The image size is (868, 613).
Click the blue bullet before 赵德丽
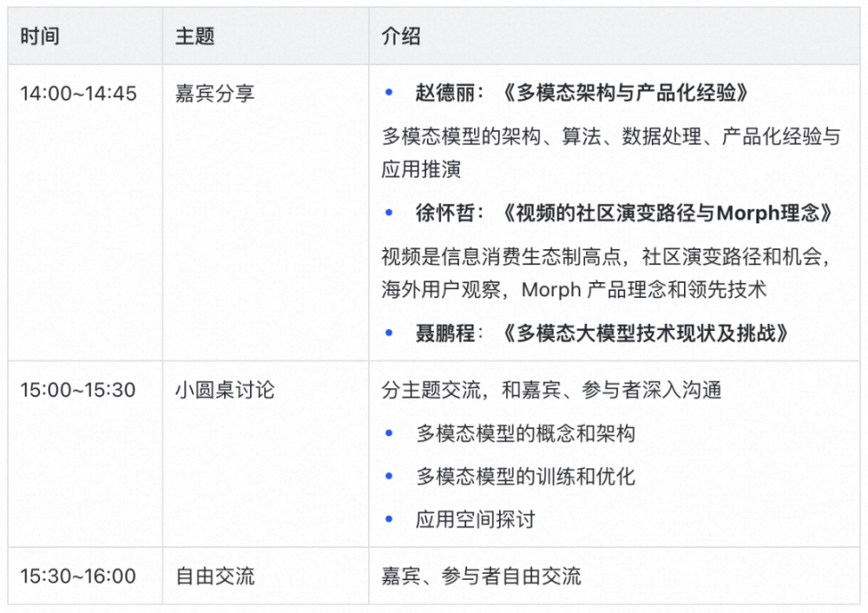(x=388, y=92)
